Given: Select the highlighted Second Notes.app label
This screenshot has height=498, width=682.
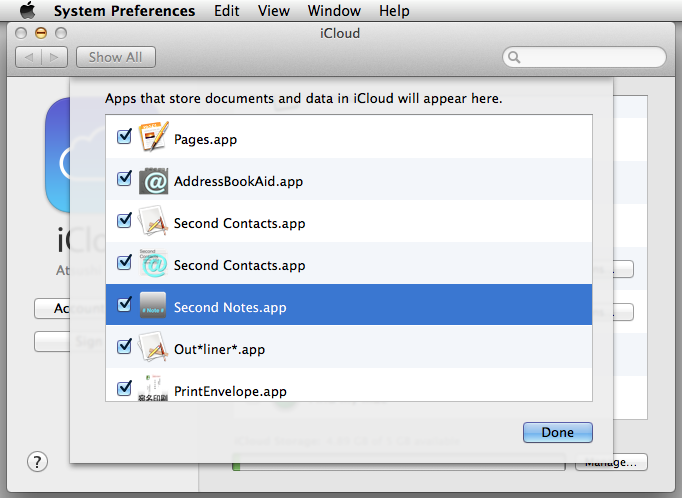Looking at the screenshot, I should click(x=230, y=307).
